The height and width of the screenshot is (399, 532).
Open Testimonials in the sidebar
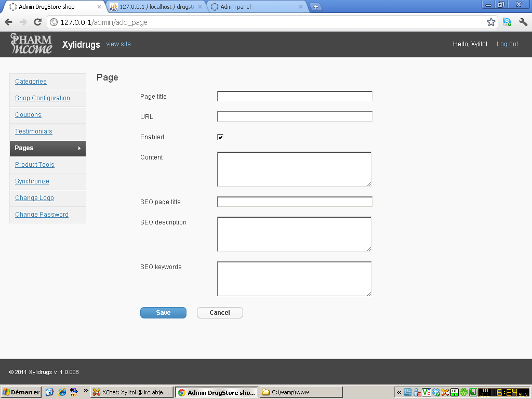pos(34,131)
